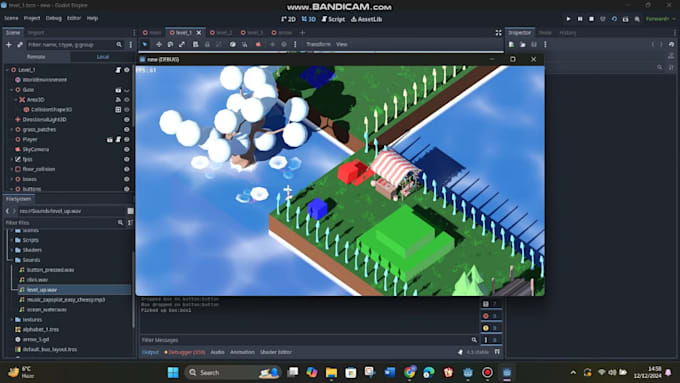Viewport: 680px width, 383px height.
Task: Open the View menu in viewport toolbar
Action: (342, 44)
